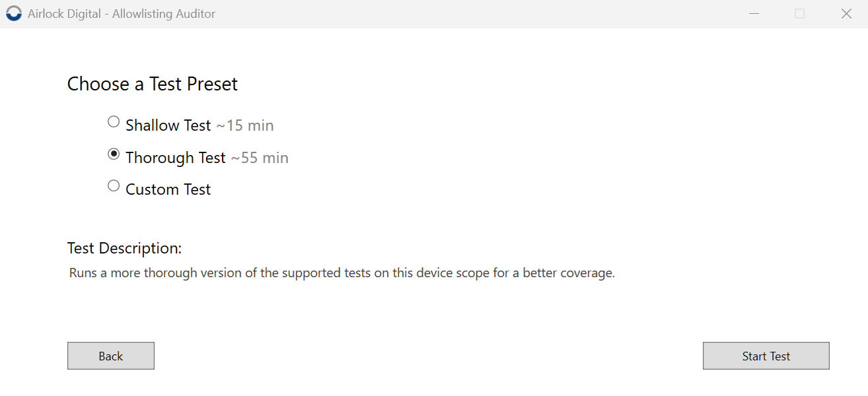Click the "Custom Test" label text
Screen dimensions: 868x396
pyautogui.click(x=168, y=189)
